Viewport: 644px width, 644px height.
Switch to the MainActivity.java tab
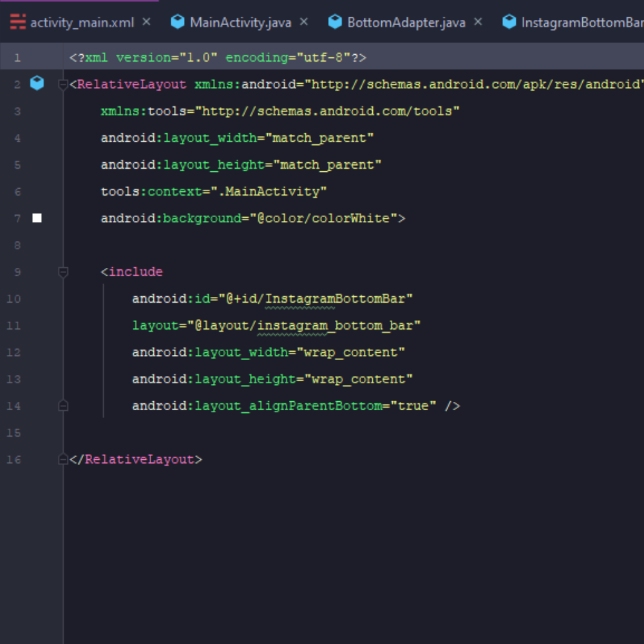pyautogui.click(x=241, y=21)
